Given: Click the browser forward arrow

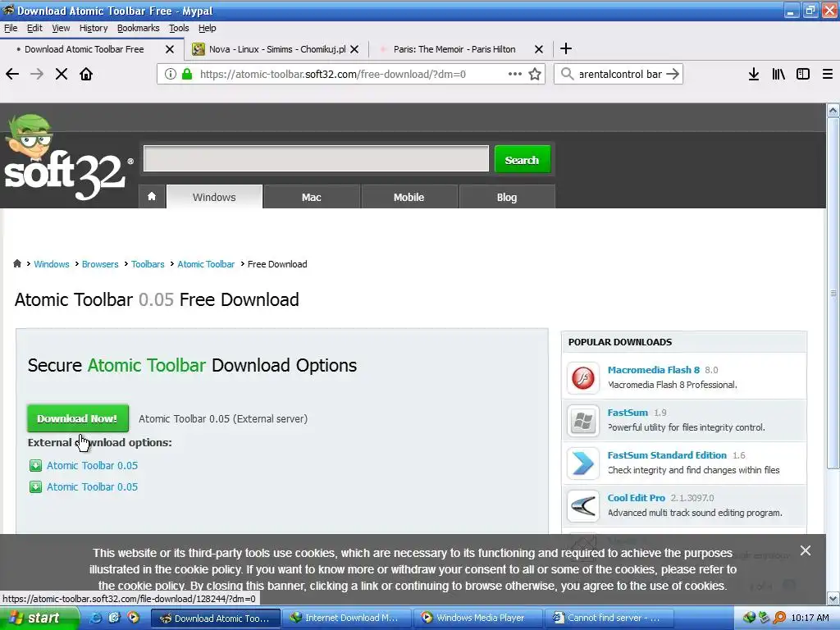Looking at the screenshot, I should pyautogui.click(x=36, y=74).
